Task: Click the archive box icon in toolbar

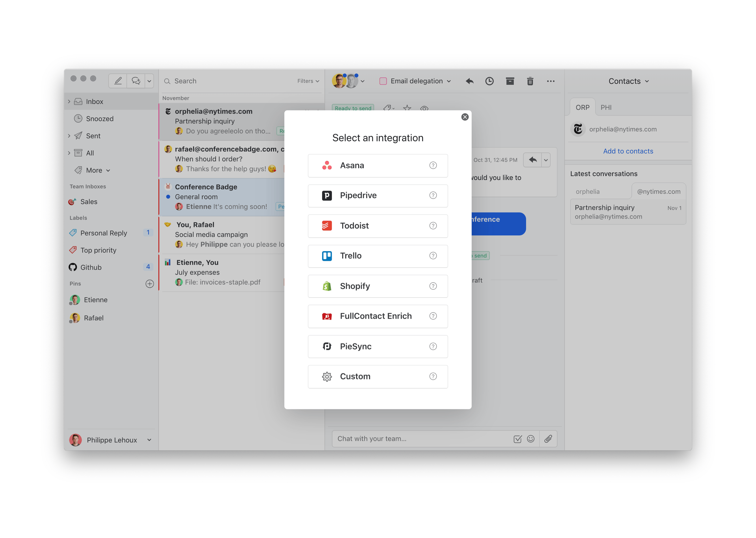Action: tap(510, 81)
